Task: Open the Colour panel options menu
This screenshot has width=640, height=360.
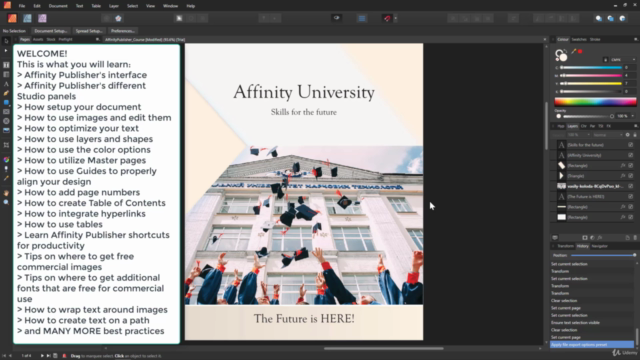Action: click(x=636, y=40)
